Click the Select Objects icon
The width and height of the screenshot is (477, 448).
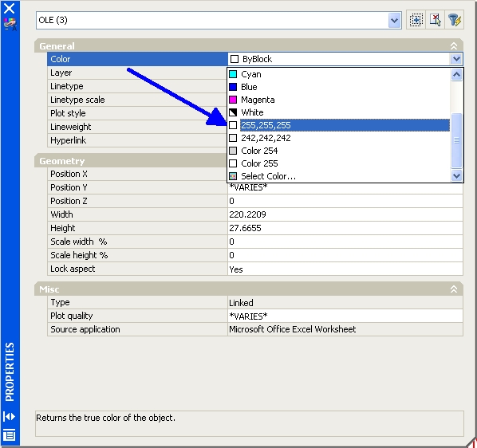436,20
